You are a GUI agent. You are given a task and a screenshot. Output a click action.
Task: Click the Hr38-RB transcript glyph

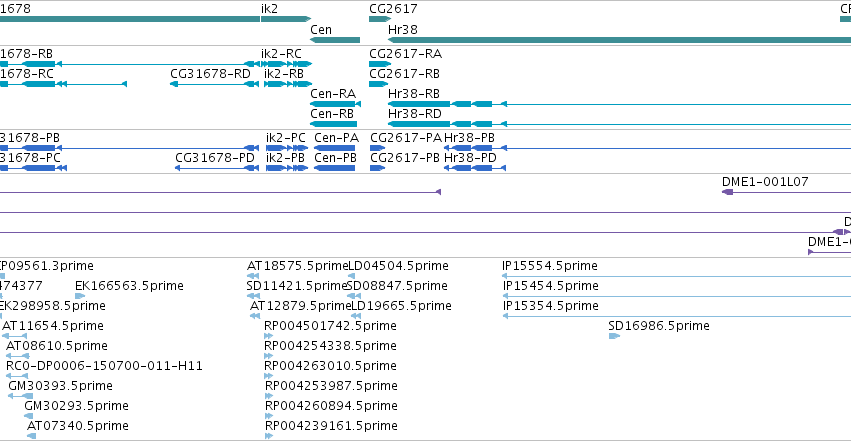(619, 104)
